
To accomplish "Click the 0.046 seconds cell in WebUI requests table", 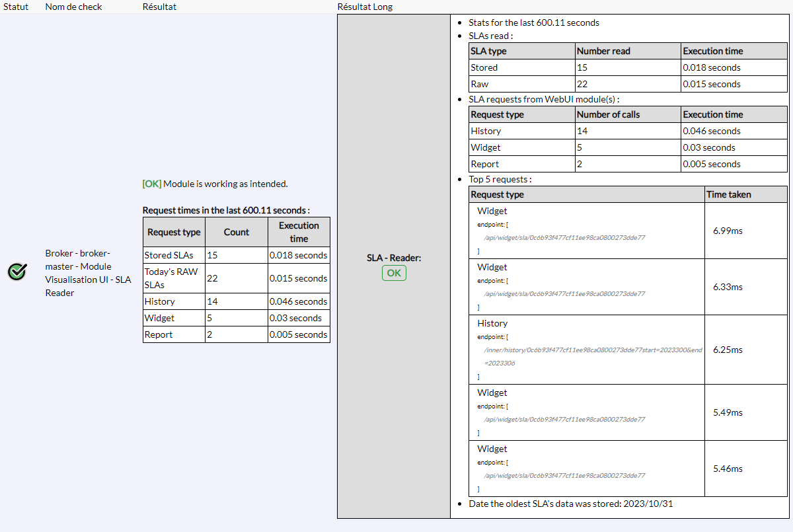I will pyautogui.click(x=712, y=131).
